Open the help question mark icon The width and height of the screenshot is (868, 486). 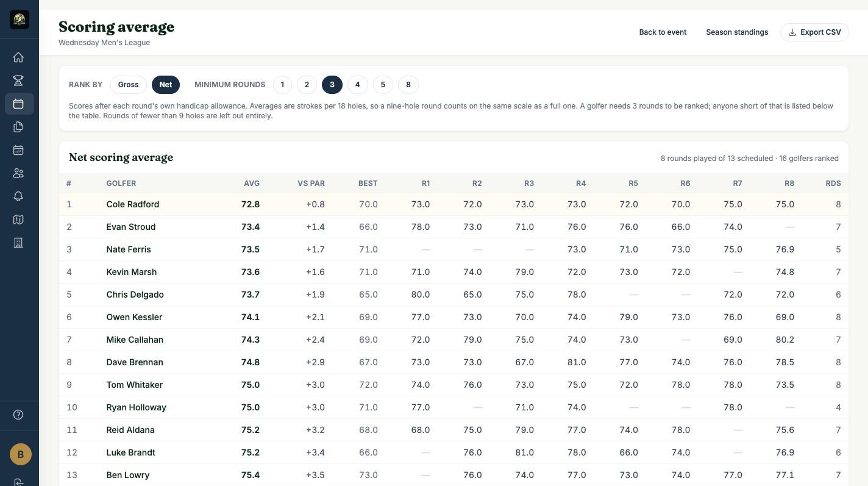pos(18,415)
